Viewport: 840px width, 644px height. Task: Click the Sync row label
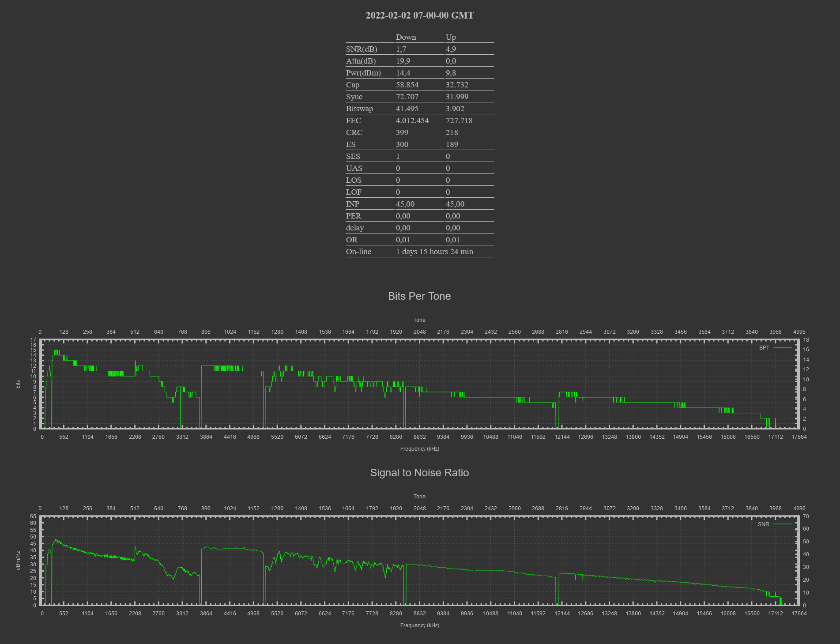tap(354, 97)
